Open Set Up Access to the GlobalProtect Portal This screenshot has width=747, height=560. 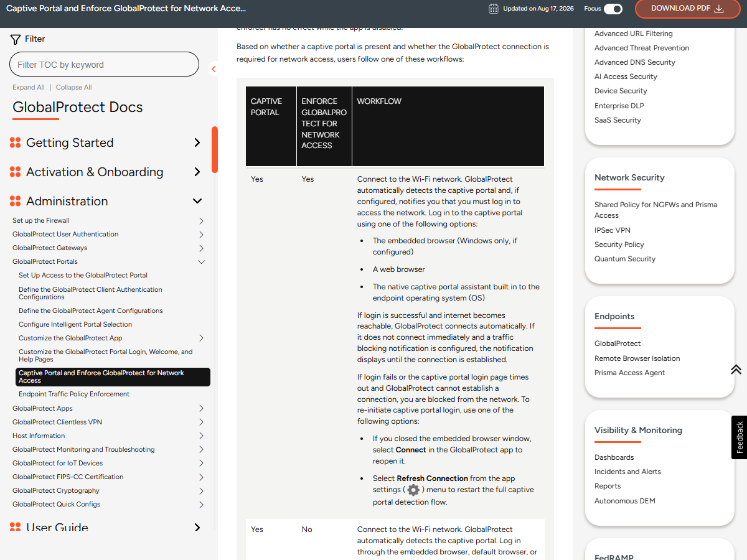click(83, 275)
